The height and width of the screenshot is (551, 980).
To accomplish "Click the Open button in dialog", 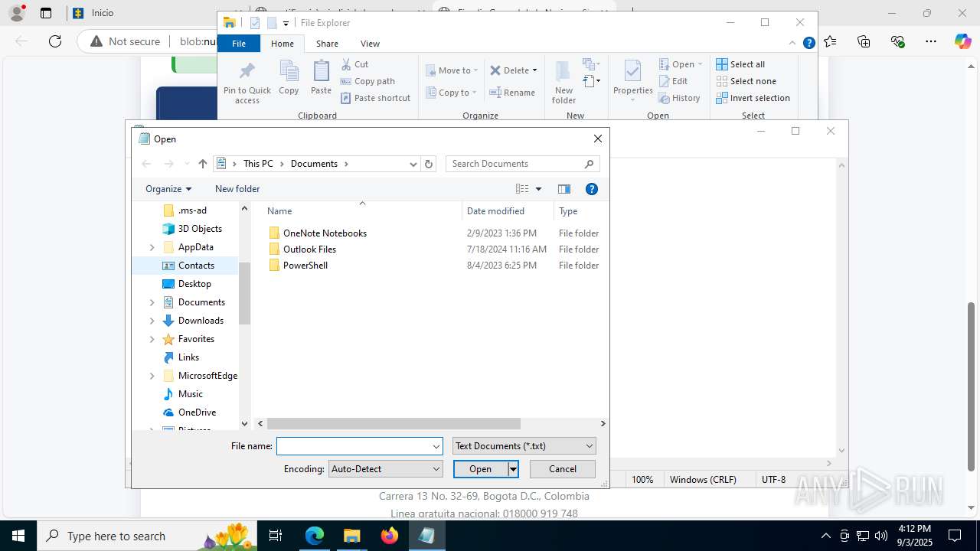I will coord(481,469).
